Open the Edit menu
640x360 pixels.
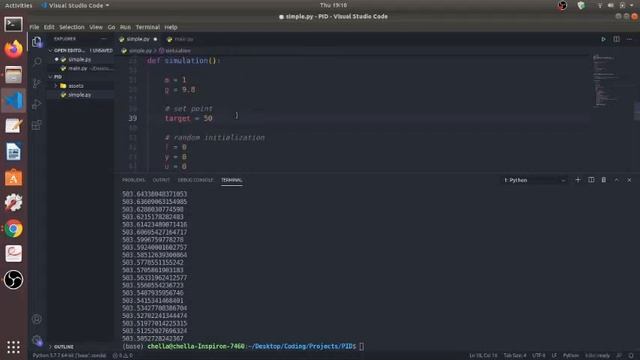tap(49, 27)
